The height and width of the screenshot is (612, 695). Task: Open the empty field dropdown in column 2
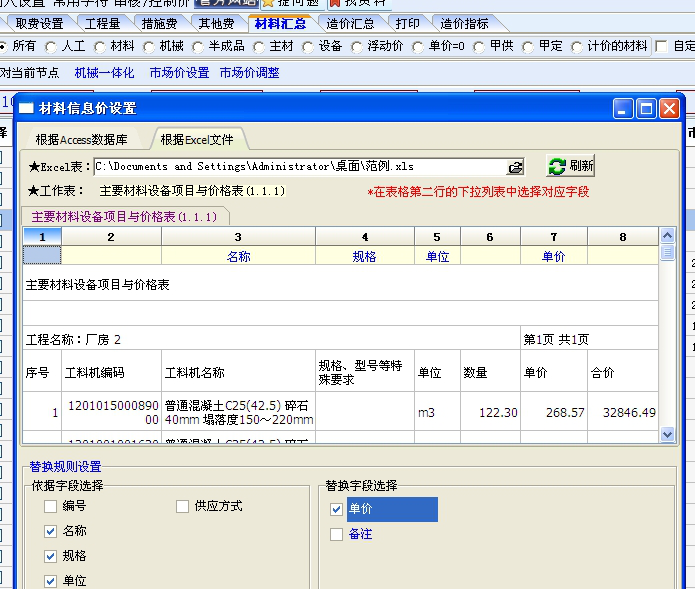(111, 256)
